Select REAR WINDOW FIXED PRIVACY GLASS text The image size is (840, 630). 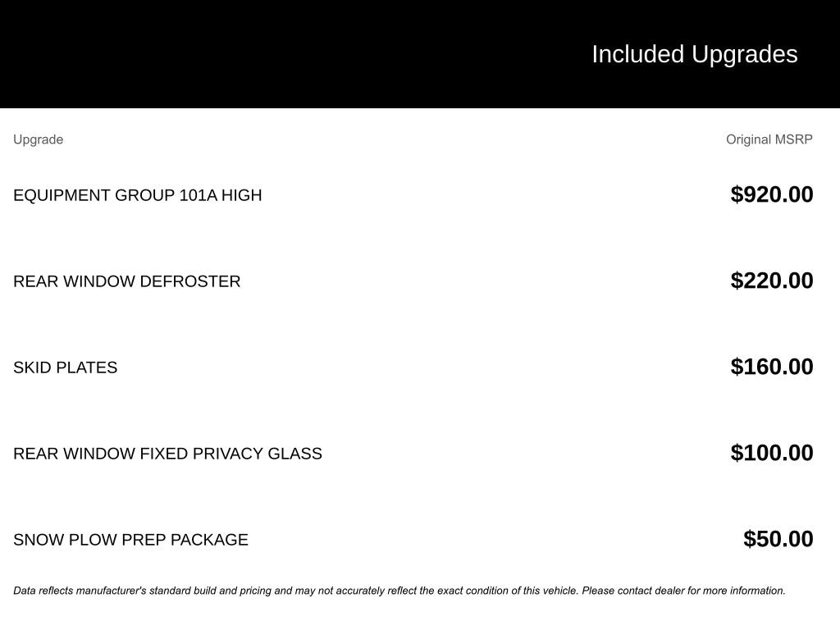167,454
